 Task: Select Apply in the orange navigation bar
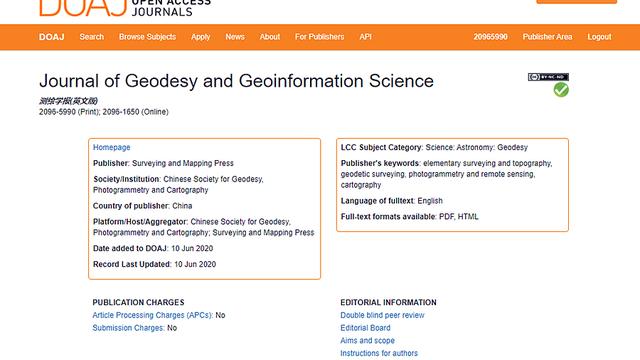point(200,37)
